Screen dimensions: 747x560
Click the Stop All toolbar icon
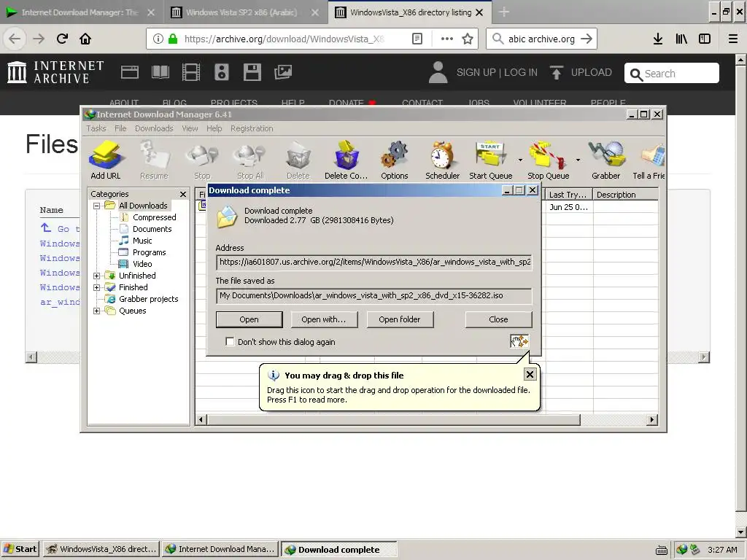click(250, 156)
